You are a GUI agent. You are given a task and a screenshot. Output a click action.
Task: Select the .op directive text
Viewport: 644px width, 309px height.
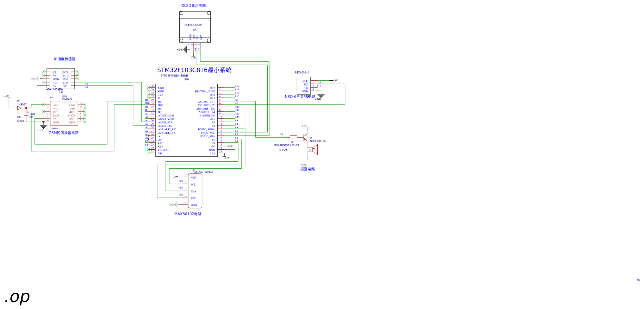click(17, 297)
